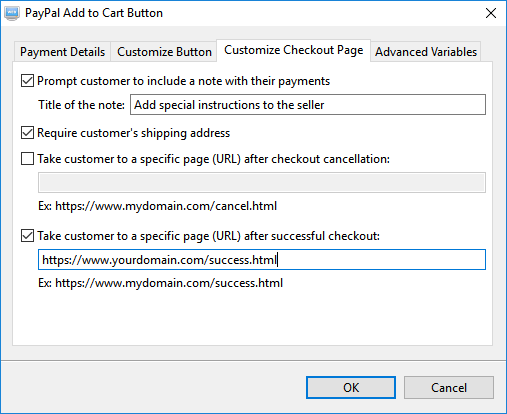507x414 pixels.
Task: Close the PayPal Add to Cart Button dialog
Action: [x=491, y=13]
